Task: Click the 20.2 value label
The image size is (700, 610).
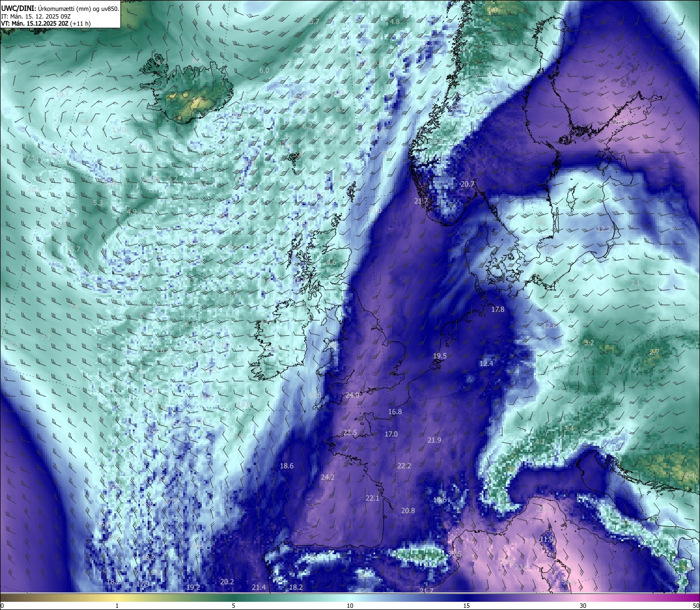Action: point(227,582)
